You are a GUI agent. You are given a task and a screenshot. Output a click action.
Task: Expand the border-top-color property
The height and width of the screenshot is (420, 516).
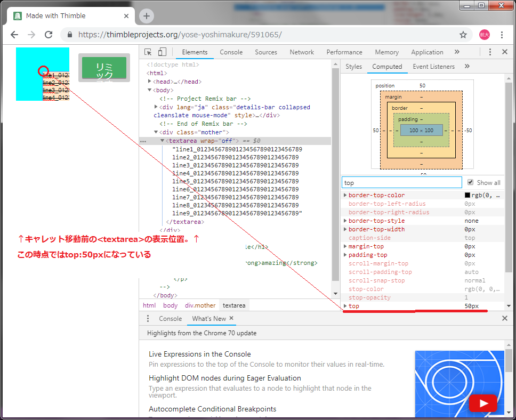(x=345, y=196)
